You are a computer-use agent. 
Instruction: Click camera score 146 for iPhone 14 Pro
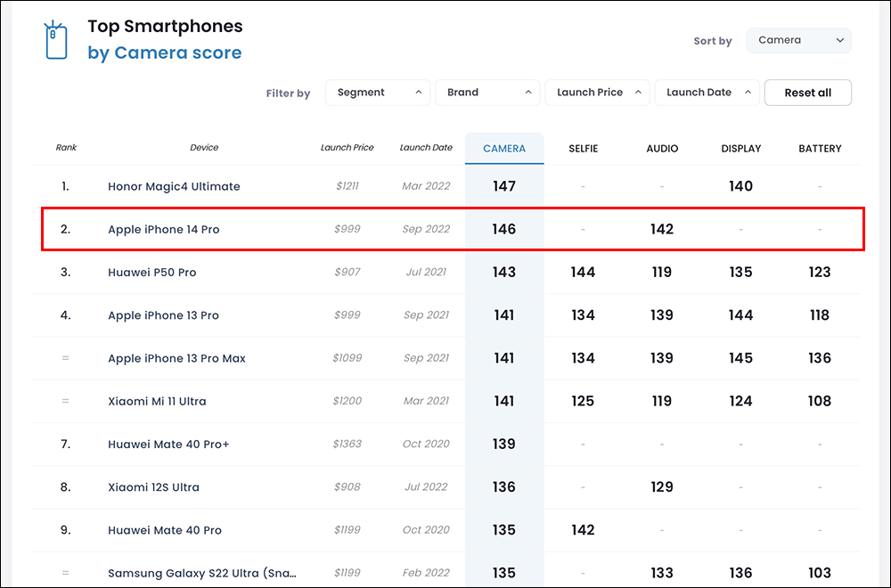click(504, 229)
